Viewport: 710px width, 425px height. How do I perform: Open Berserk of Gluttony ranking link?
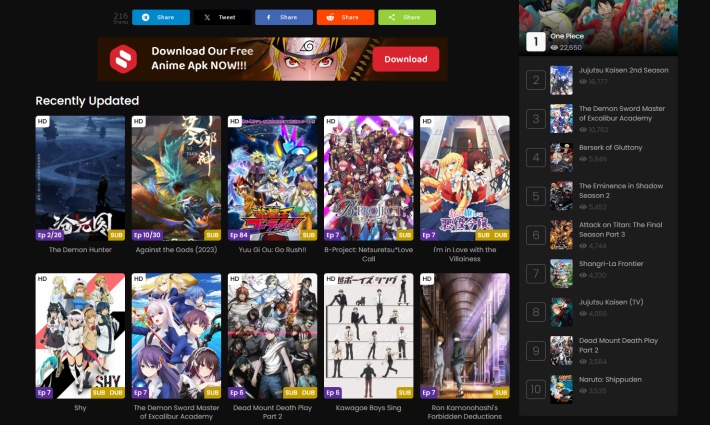click(x=610, y=148)
